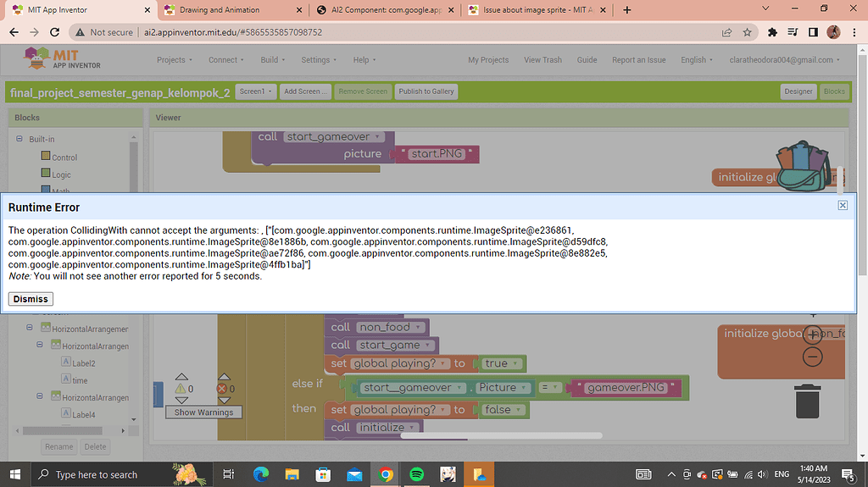The height and width of the screenshot is (487, 868).
Task: Click the red error indicator icon
Action: 224,388
